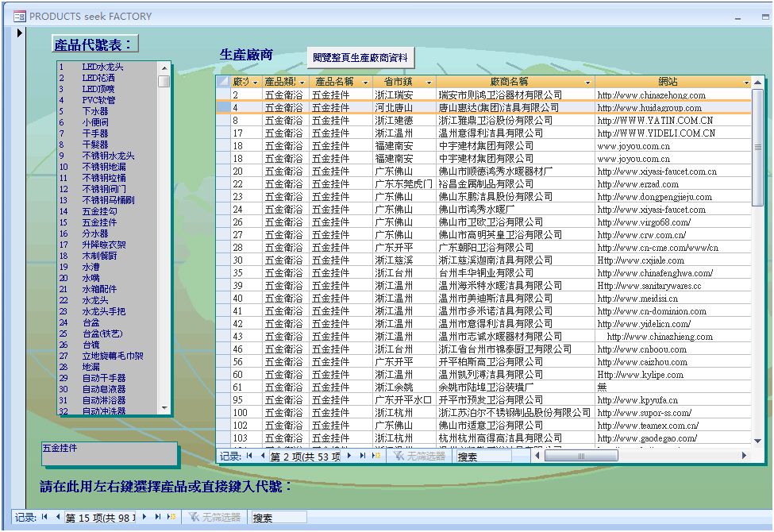Viewport: 774px width, 532px height.
Task: Click the 搜索 search box in the main form bar
Action: click(279, 517)
